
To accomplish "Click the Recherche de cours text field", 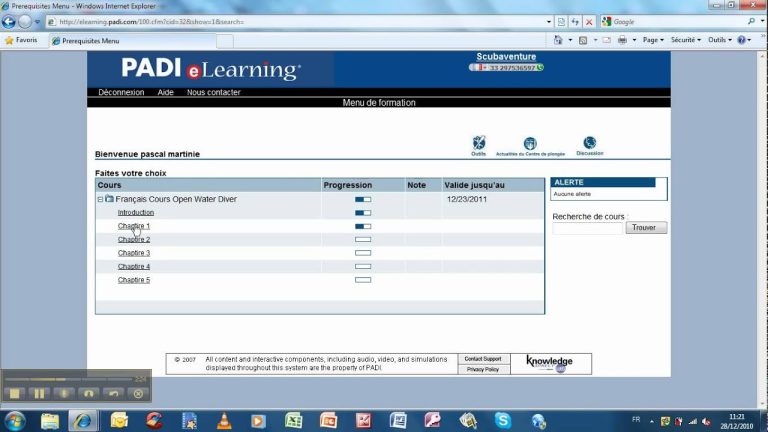I will click(x=587, y=228).
